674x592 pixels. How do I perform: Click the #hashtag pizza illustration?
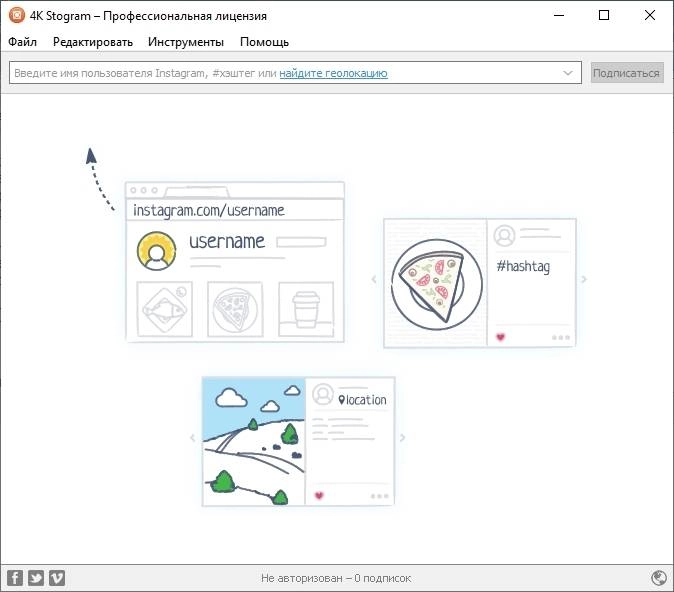tap(480, 283)
